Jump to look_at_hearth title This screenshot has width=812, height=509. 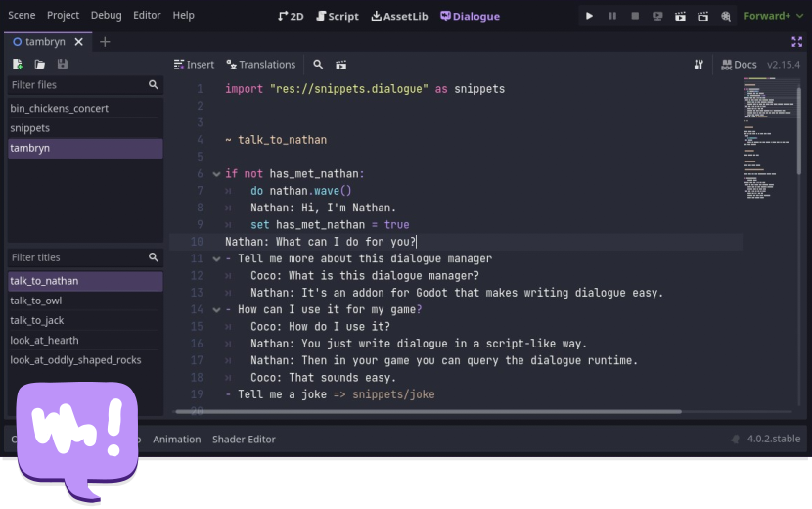(x=85, y=340)
